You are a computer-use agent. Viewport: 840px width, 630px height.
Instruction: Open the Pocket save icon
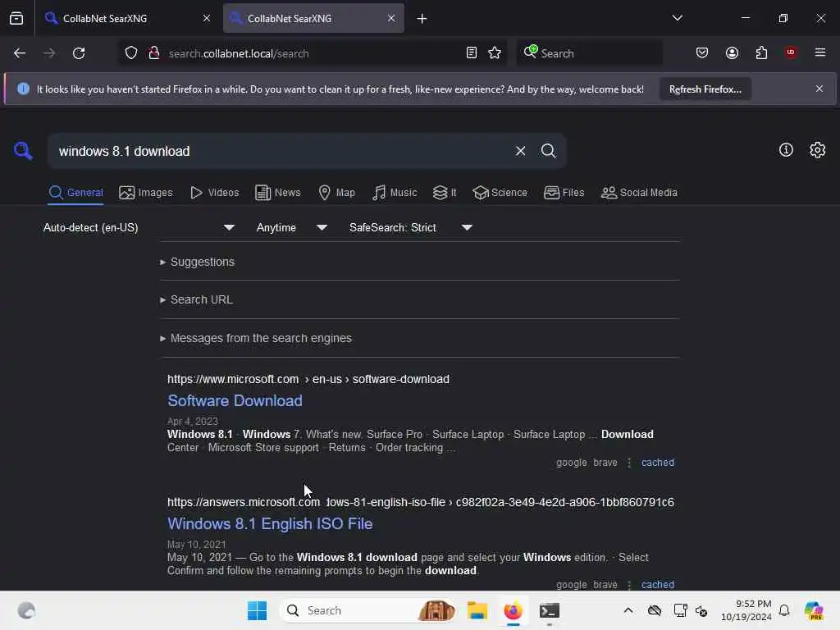(702, 53)
